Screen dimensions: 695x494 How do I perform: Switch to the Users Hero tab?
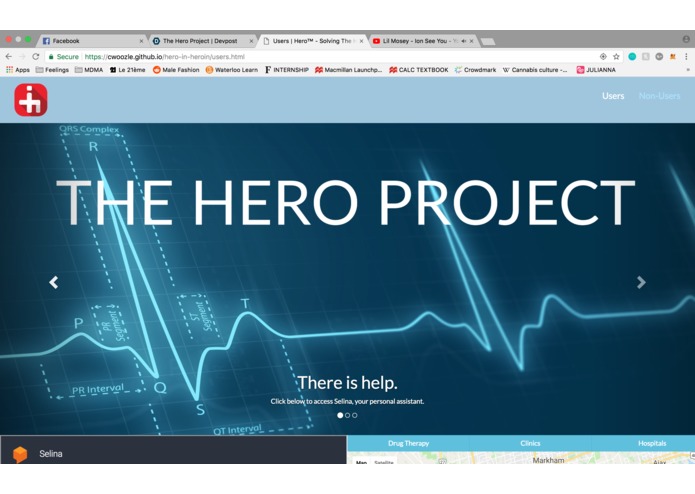[312, 41]
